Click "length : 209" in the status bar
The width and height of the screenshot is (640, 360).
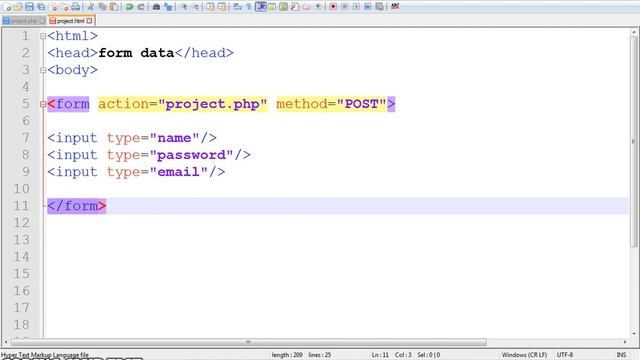(x=287, y=355)
